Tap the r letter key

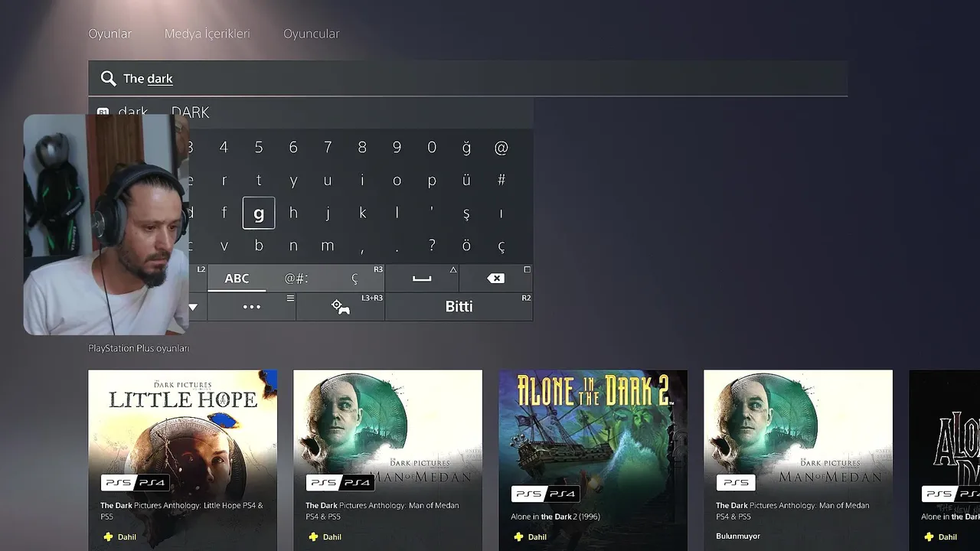[x=224, y=181]
